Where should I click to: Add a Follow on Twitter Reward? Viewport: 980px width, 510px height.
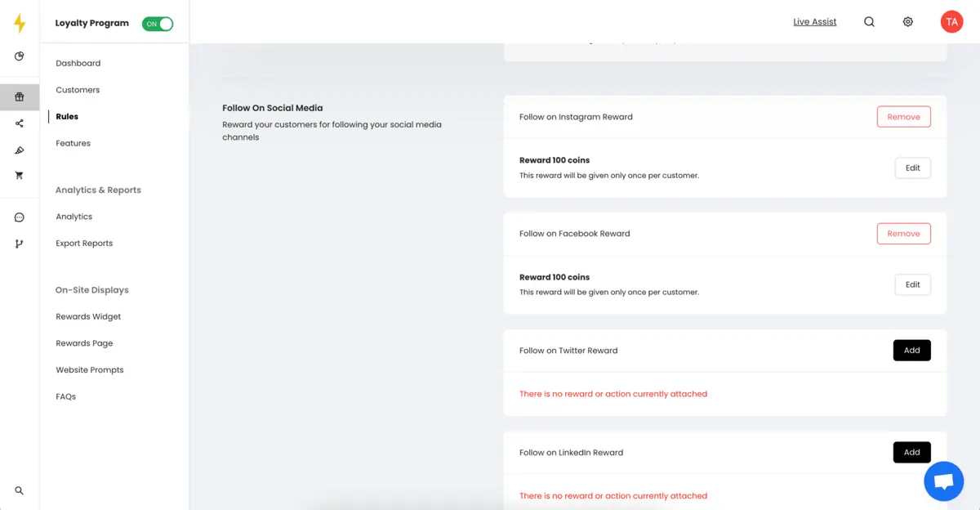[912, 351]
